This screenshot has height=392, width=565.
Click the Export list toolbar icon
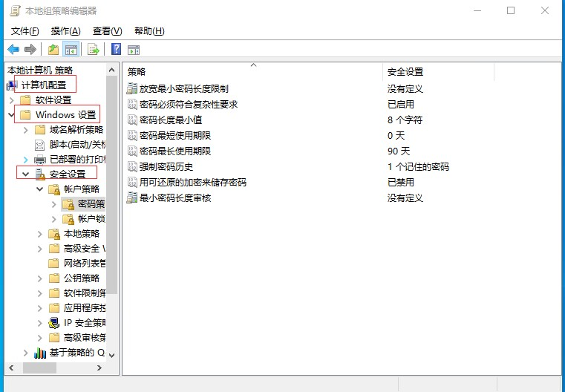[x=94, y=50]
